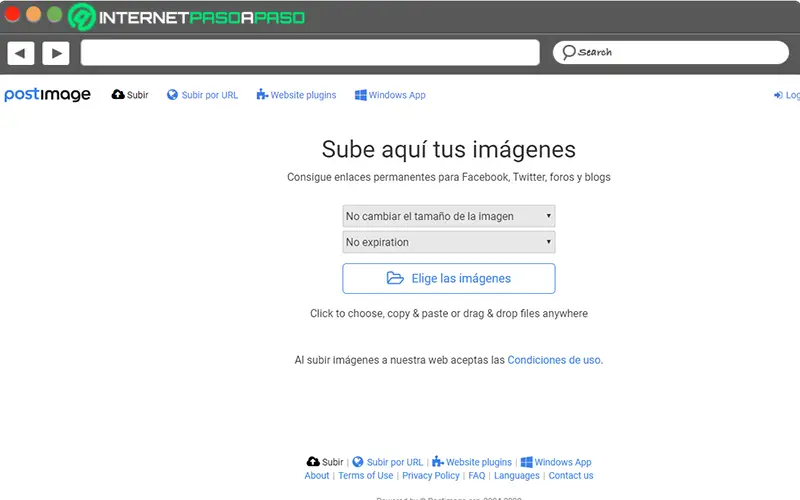The height and width of the screenshot is (500, 800).
Task: Open the footer Website plugins link
Action: [479, 462]
